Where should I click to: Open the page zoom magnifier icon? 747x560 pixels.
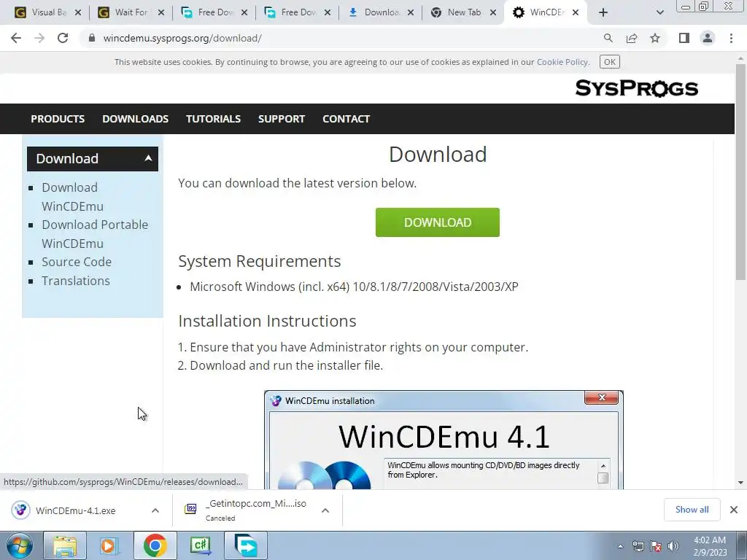pos(608,38)
